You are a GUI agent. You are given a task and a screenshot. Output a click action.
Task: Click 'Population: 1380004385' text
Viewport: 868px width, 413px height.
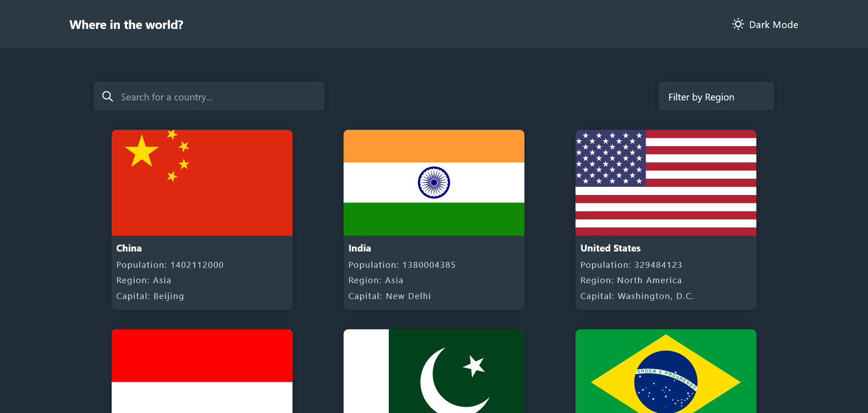coord(402,265)
